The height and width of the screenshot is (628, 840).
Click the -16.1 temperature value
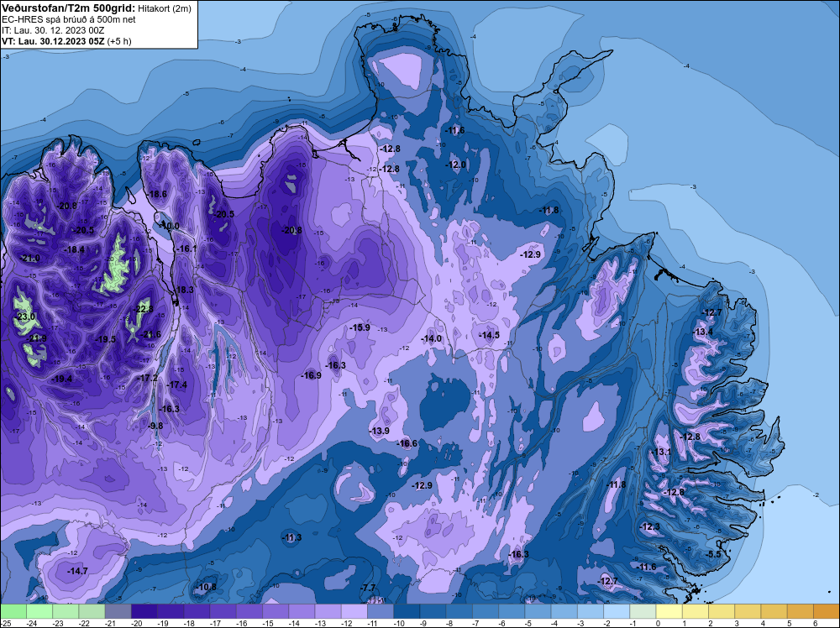click(x=186, y=249)
